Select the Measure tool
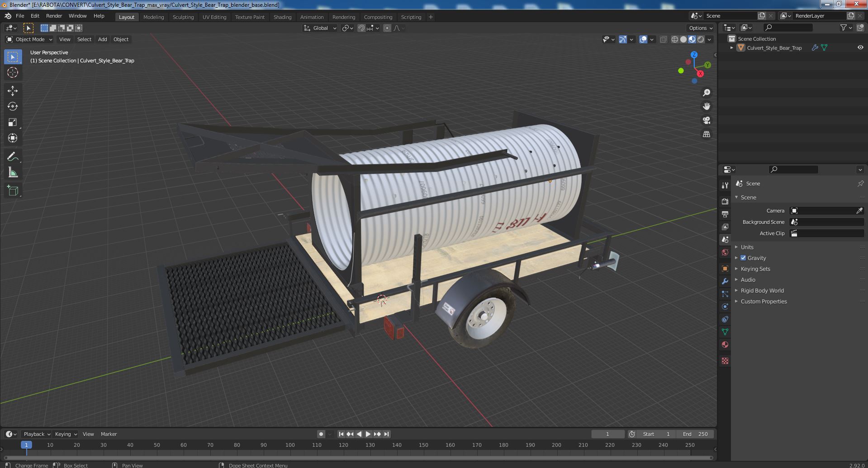The image size is (868, 468). [13, 172]
